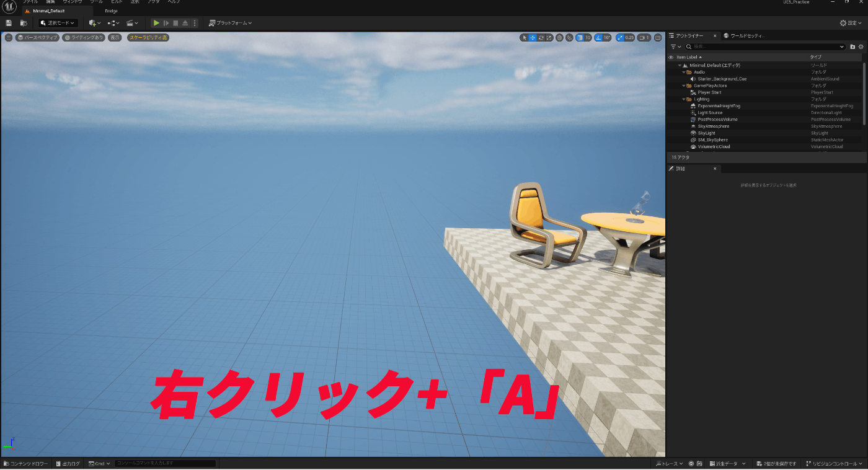Open the 出力ログ button
This screenshot has width=868, height=470.
click(68, 463)
